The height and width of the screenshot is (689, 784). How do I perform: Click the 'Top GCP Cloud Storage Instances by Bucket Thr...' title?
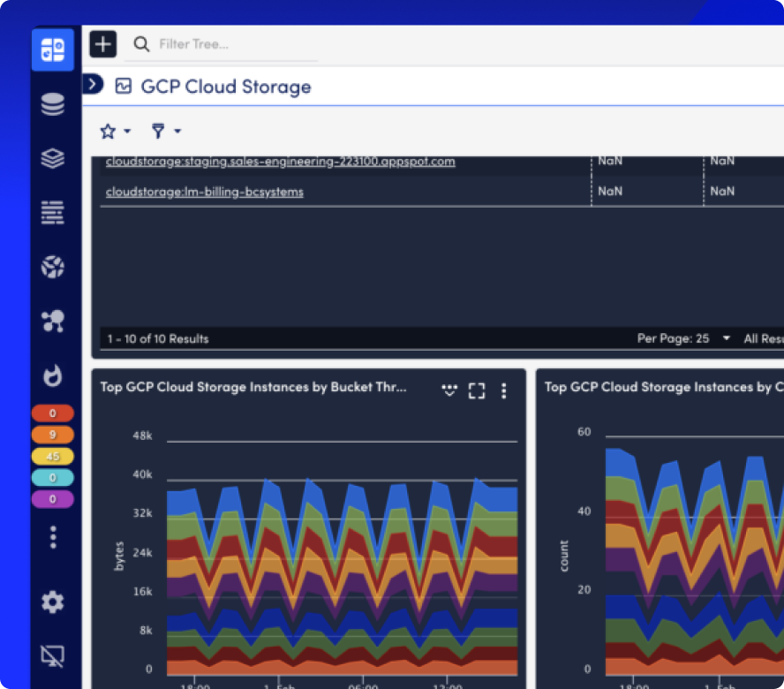tap(253, 387)
